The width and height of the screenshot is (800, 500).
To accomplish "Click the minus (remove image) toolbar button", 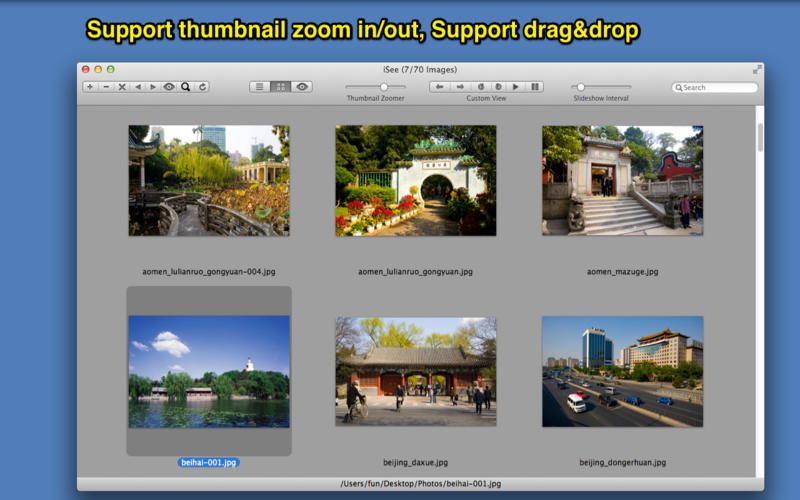I will [x=106, y=87].
